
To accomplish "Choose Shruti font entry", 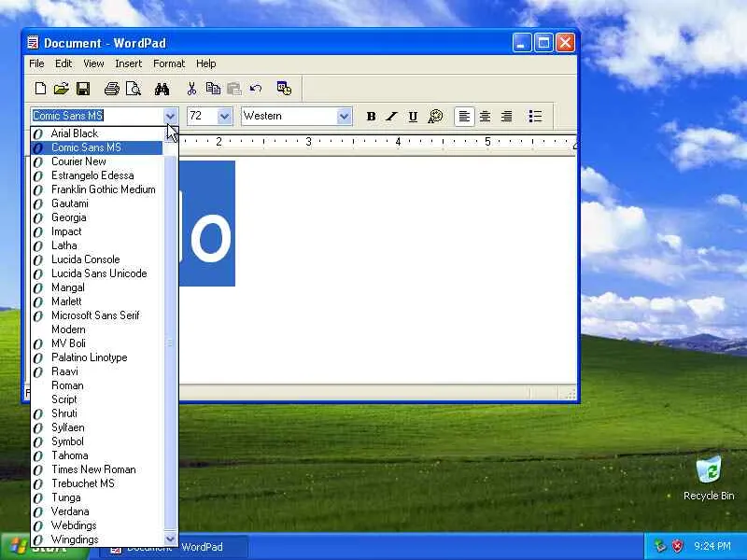I will tap(97, 413).
